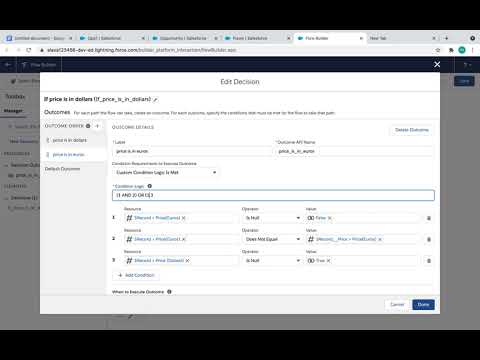Open the Condition Requirements dropdown

click(x=166, y=172)
